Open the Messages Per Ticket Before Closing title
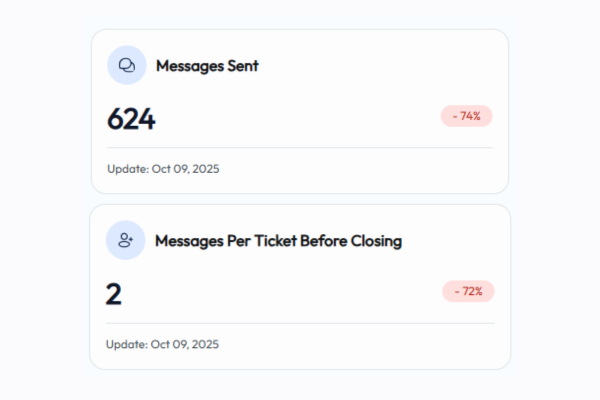Viewport: 600px width, 400px height. (x=278, y=241)
